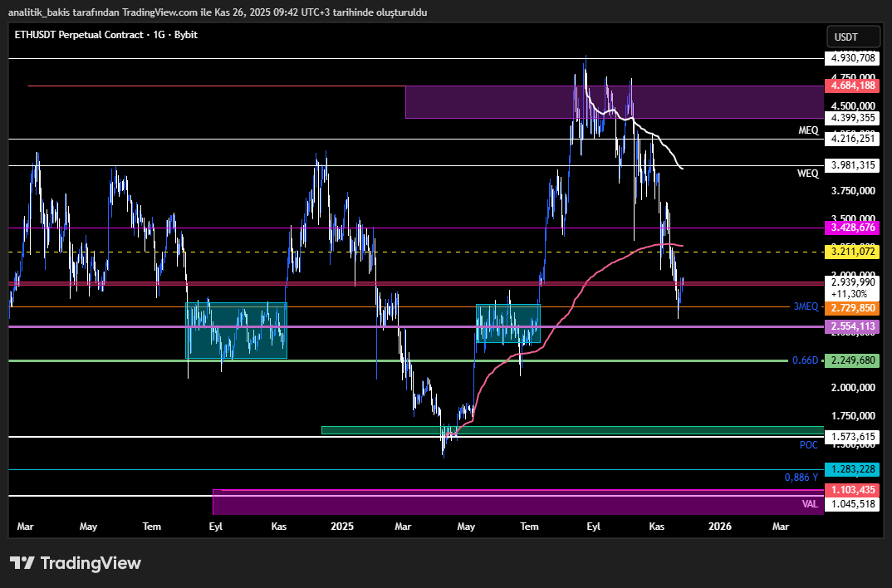This screenshot has width=892, height=588.
Task: Click the first Eyl time axis label
Action: tap(216, 527)
